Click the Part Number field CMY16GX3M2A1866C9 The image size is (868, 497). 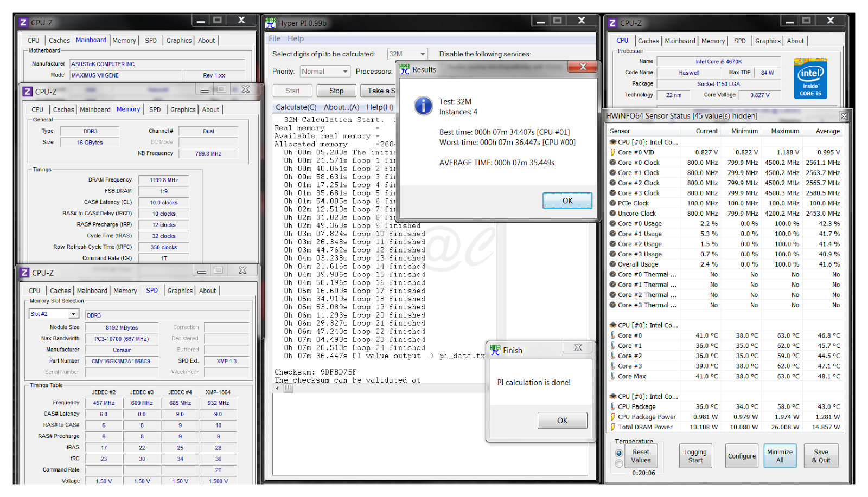coord(121,361)
